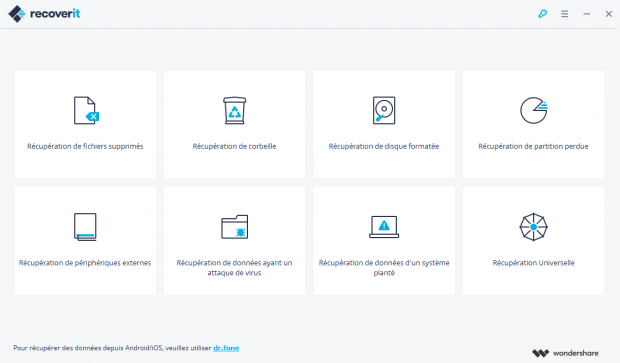Viewport: 620px width, 363px height.
Task: Choose "Récupération de périphériques externes" label
Action: (85, 263)
